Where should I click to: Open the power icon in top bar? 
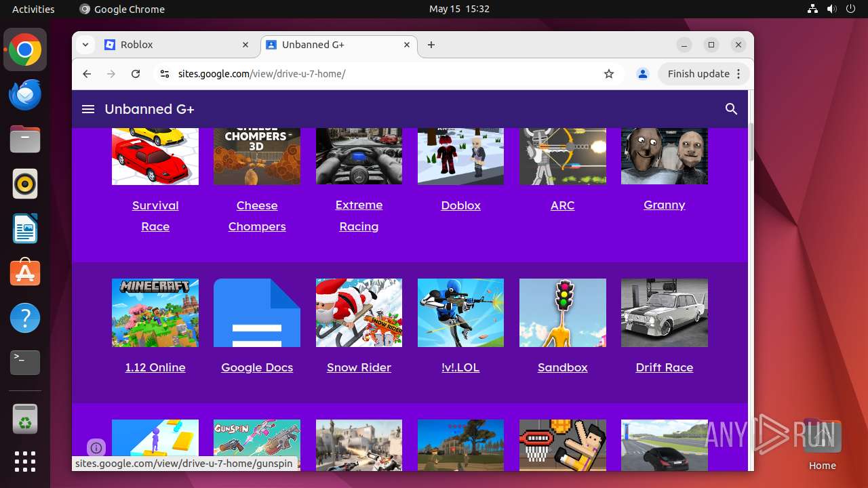click(x=850, y=9)
